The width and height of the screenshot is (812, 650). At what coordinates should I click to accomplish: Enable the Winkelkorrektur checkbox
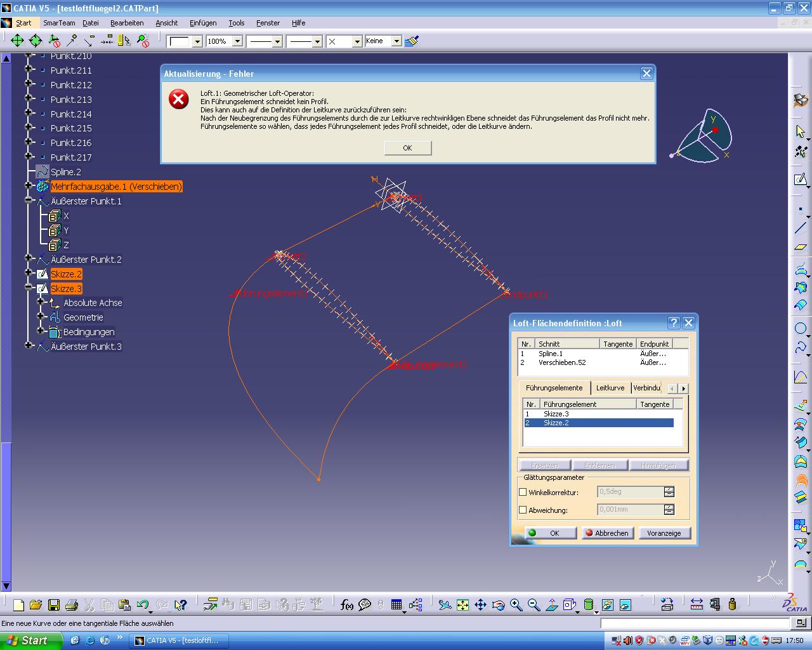coord(523,492)
